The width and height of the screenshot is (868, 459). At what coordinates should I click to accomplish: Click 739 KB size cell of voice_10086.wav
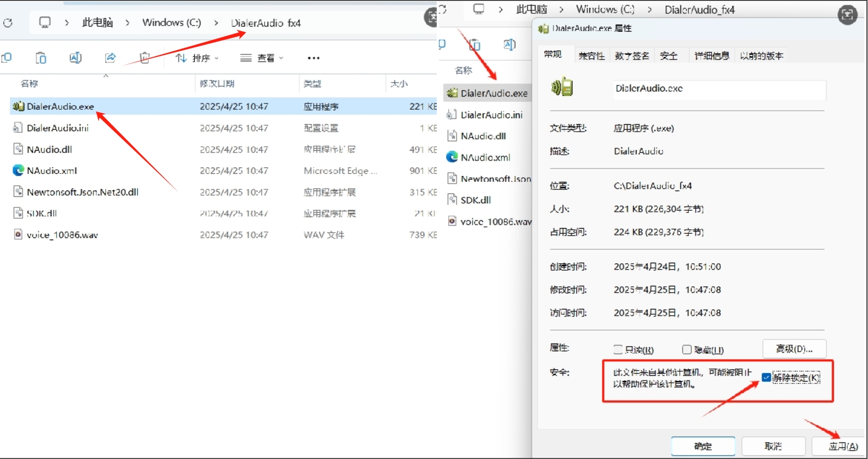pyautogui.click(x=422, y=234)
